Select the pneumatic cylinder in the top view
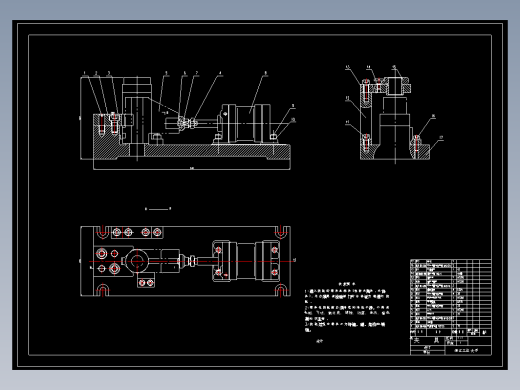This screenshot has width=520, height=390. tap(246, 261)
